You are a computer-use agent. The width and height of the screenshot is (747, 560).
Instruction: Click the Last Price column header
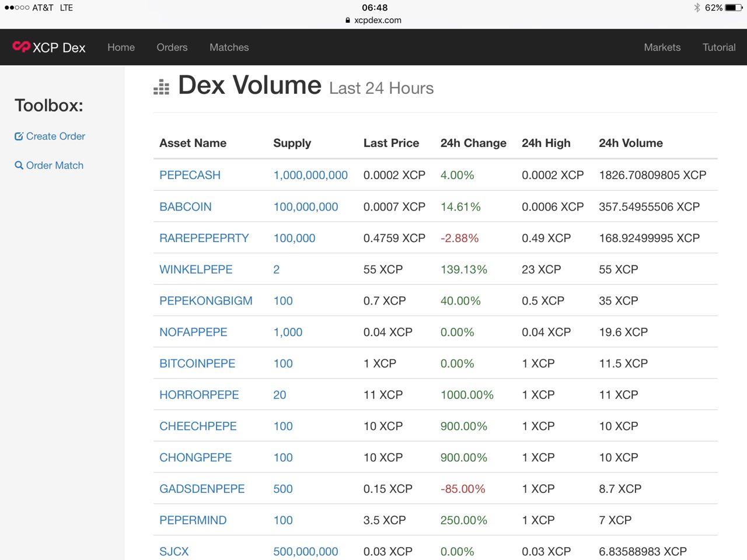coord(391,143)
